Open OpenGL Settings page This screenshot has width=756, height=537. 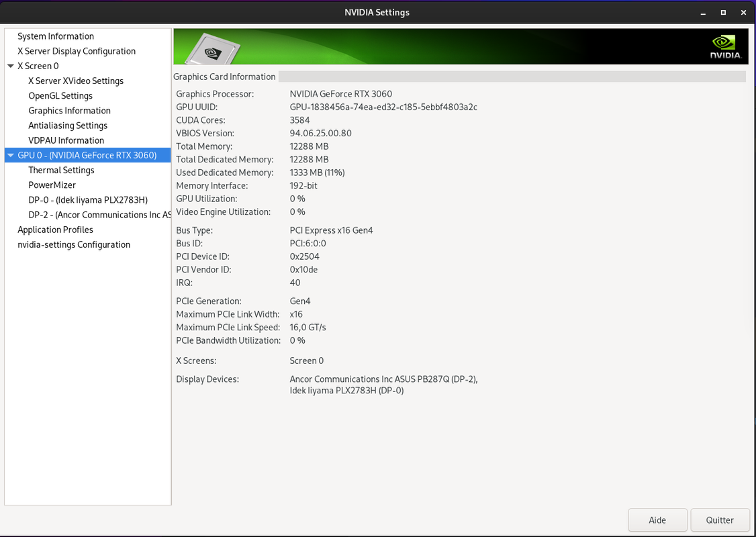(x=60, y=96)
